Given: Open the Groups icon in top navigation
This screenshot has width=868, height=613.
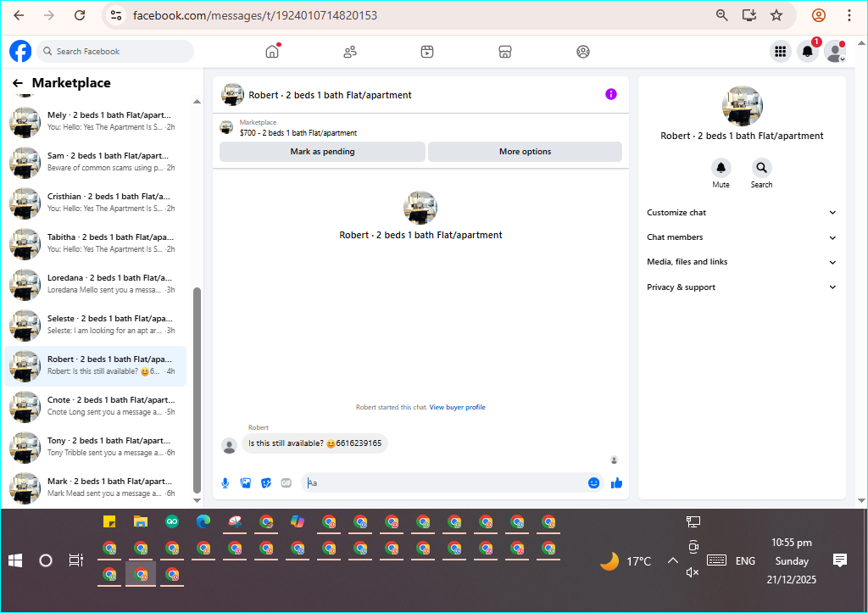Looking at the screenshot, I should pos(583,52).
